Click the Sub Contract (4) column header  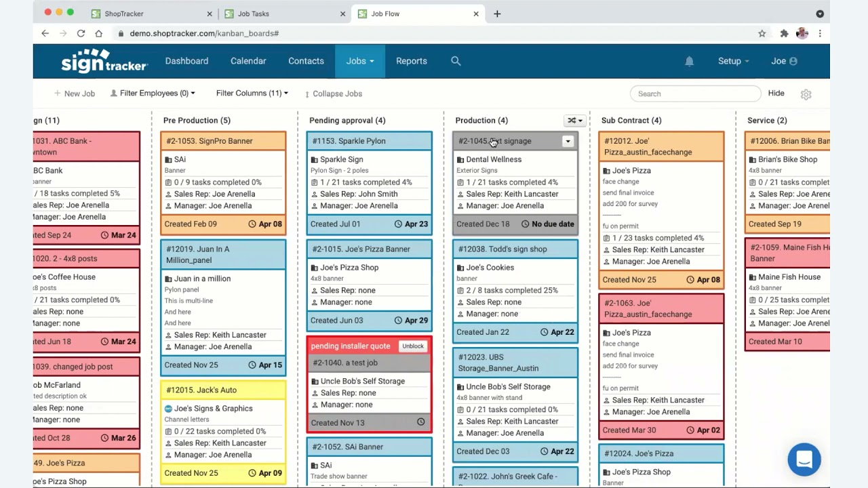(x=631, y=121)
